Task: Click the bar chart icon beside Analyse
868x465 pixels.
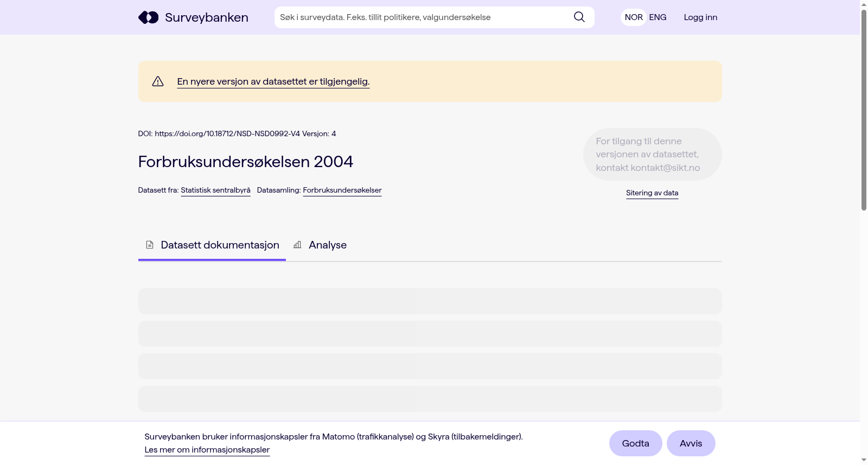Action: (297, 245)
